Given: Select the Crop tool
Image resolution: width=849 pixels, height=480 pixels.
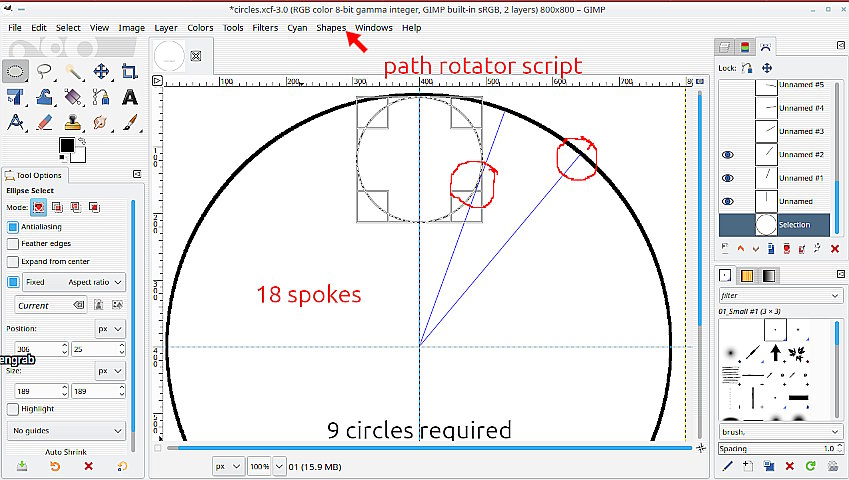Looking at the screenshot, I should [129, 71].
